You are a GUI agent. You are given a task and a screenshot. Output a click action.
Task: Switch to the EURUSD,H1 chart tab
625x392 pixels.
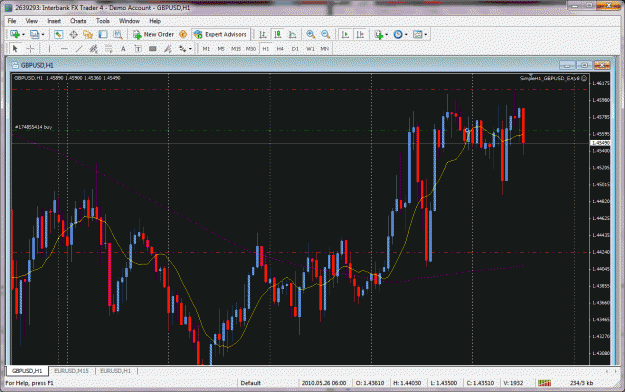[x=115, y=371]
